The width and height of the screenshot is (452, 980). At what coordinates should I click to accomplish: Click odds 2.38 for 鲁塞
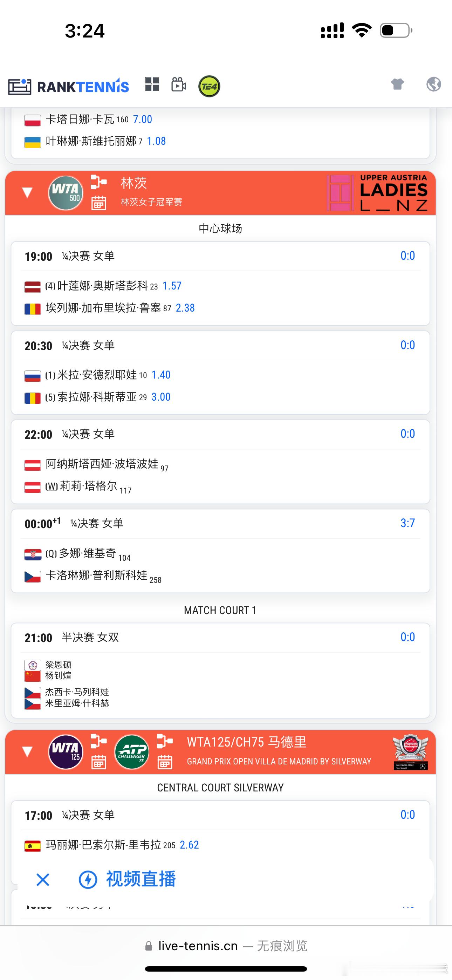tap(185, 308)
